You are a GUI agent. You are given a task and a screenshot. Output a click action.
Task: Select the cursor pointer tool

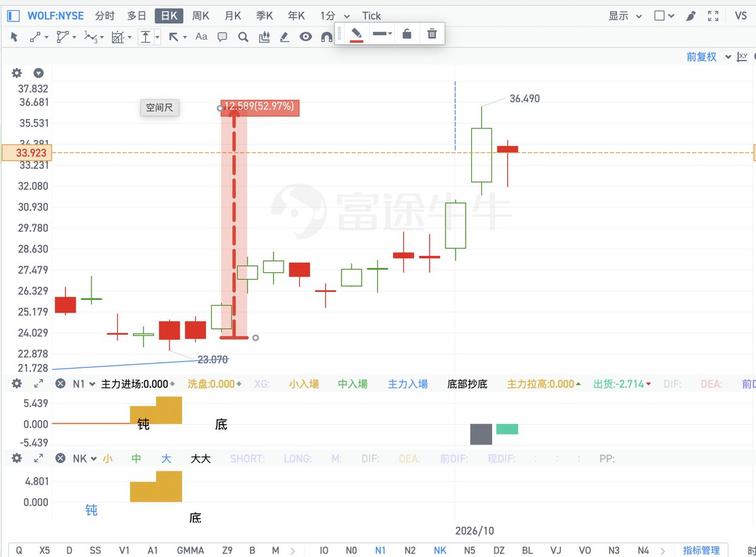14,37
